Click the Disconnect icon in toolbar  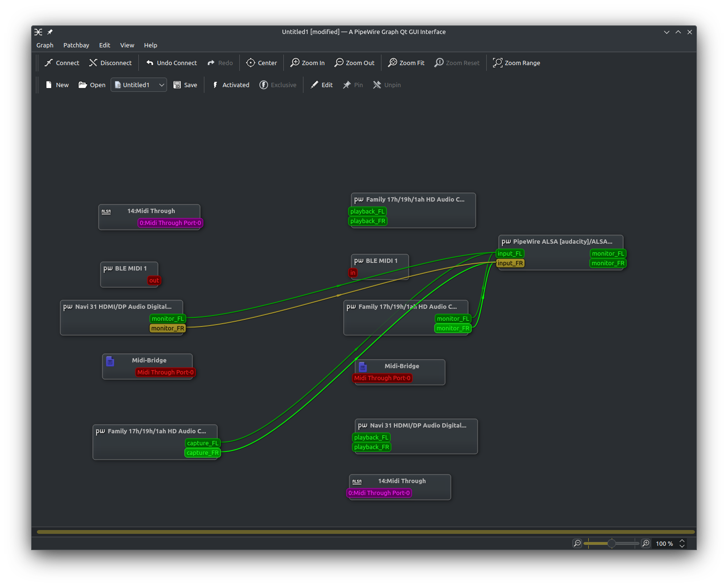coord(93,63)
